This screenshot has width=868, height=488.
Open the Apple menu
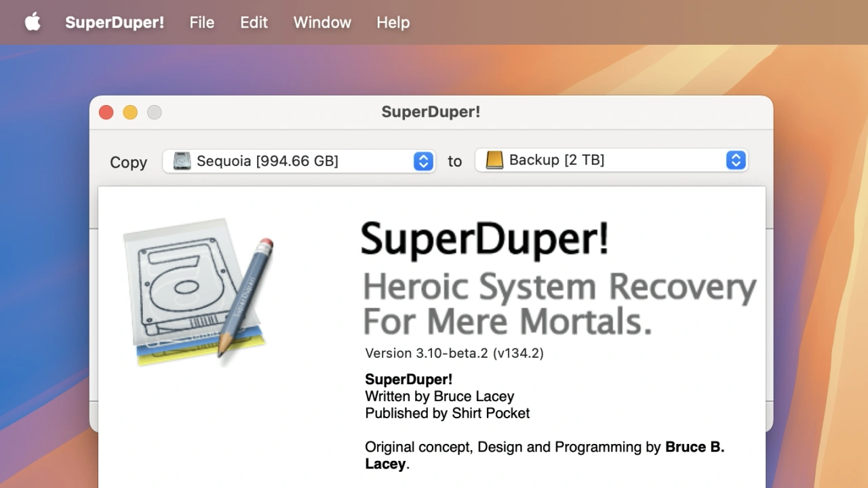(x=33, y=22)
